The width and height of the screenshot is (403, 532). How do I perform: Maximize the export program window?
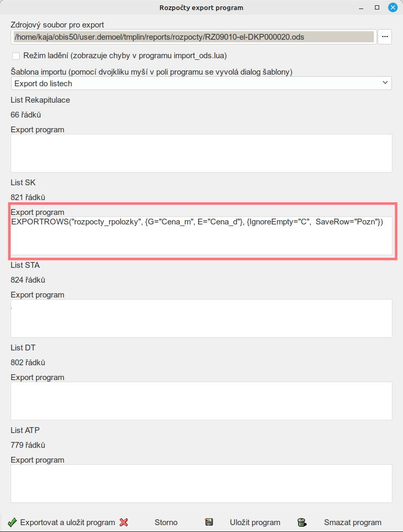coord(377,8)
